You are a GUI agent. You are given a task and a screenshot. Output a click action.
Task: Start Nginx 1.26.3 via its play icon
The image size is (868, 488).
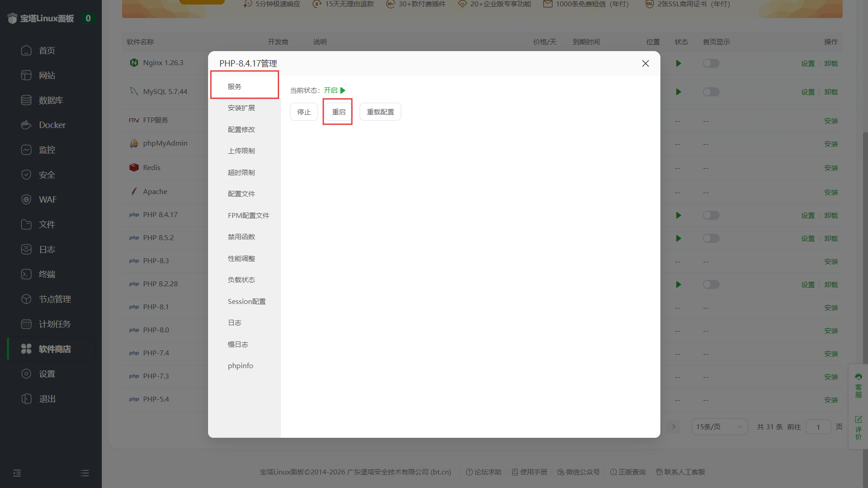click(678, 63)
